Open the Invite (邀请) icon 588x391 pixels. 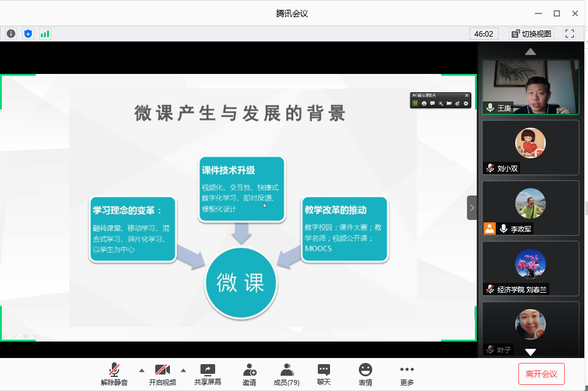pos(249,374)
